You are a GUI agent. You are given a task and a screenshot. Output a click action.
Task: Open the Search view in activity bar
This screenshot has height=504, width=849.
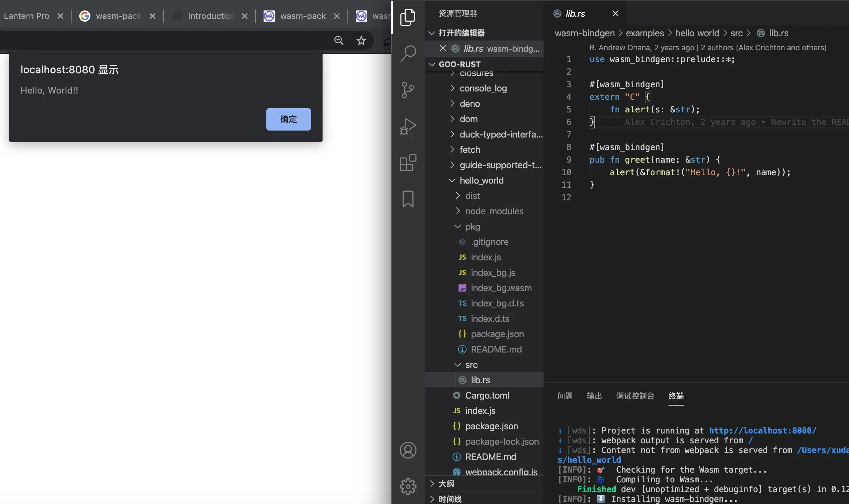[408, 53]
